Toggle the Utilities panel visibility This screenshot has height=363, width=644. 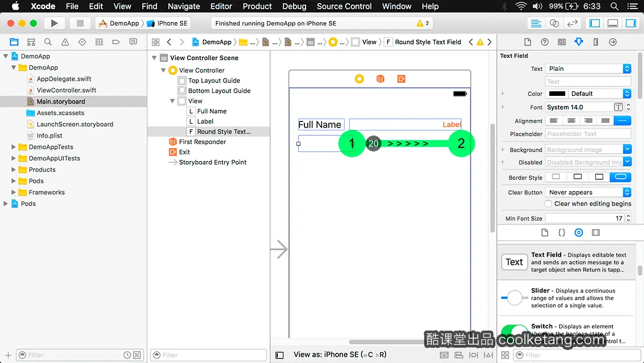[x=631, y=23]
